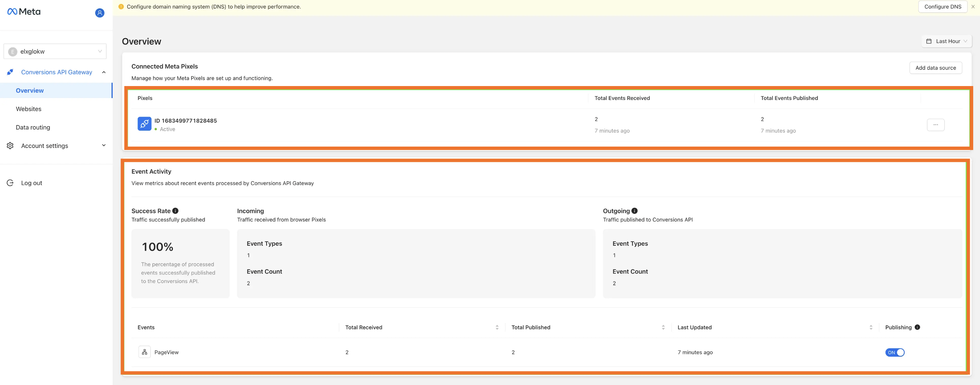Click the Conversions API Gateway icon
Image resolution: width=980 pixels, height=385 pixels.
pyautogui.click(x=10, y=72)
